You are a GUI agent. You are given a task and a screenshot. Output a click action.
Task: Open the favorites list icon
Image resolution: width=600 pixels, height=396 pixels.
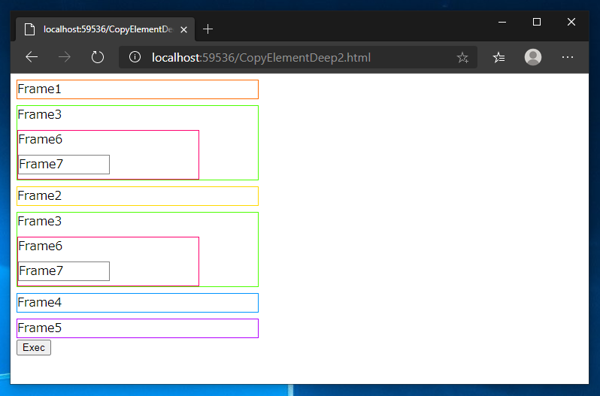[x=499, y=57]
